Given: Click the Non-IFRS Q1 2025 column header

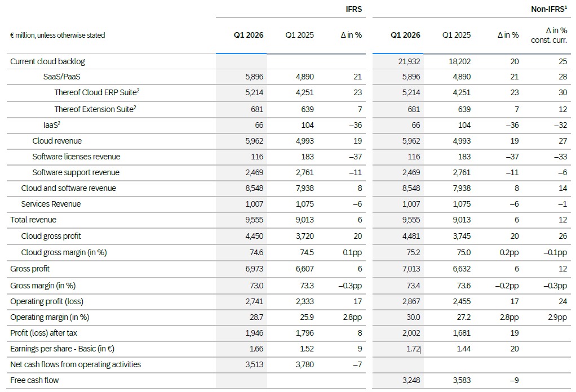Looking at the screenshot, I should 456,35.
